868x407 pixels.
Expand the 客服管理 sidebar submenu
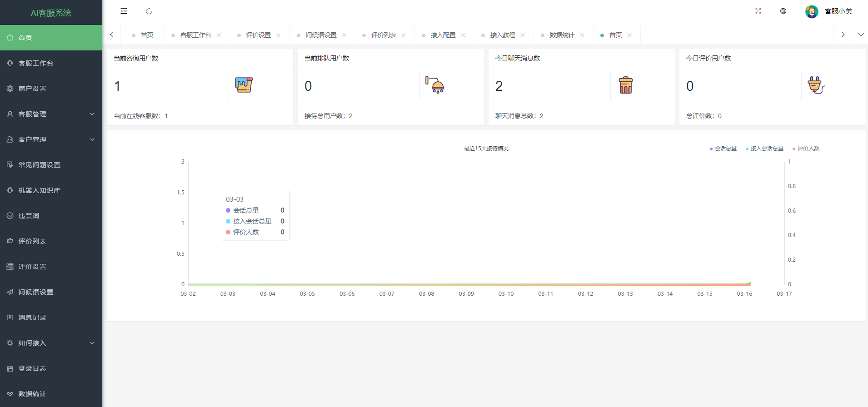(x=51, y=114)
